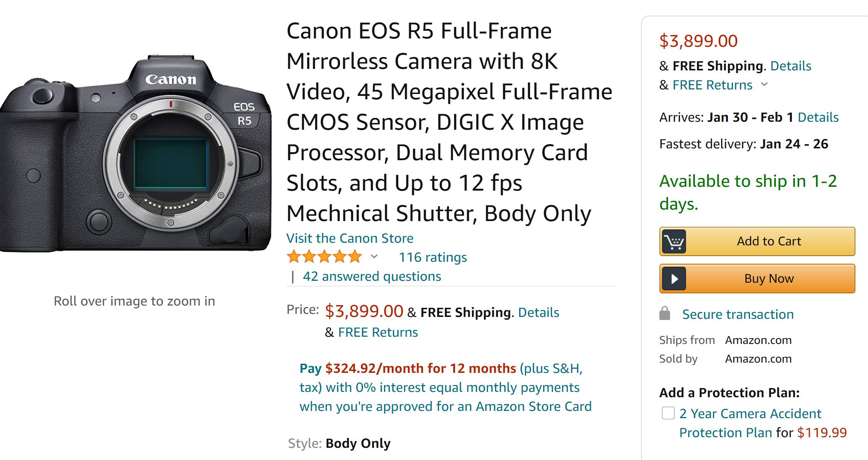Expand the star rating breakdown chevron
This screenshot has width=868, height=460.
point(374,257)
